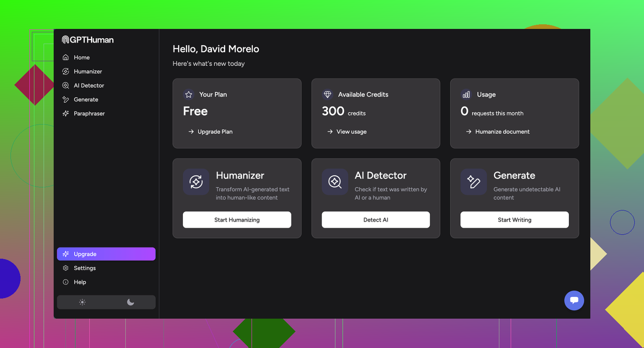Viewport: 644px width, 348px height.
Task: Click the Generate pen icon
Action: pyautogui.click(x=473, y=182)
